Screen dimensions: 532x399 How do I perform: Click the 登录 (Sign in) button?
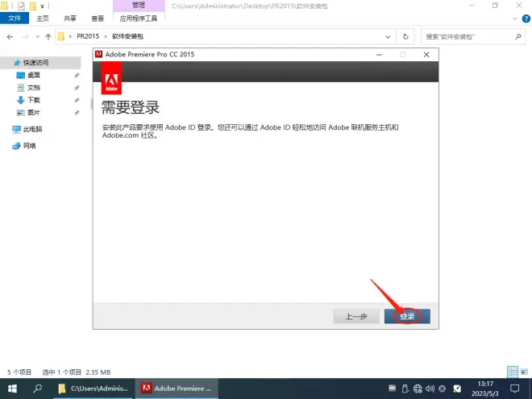(407, 317)
